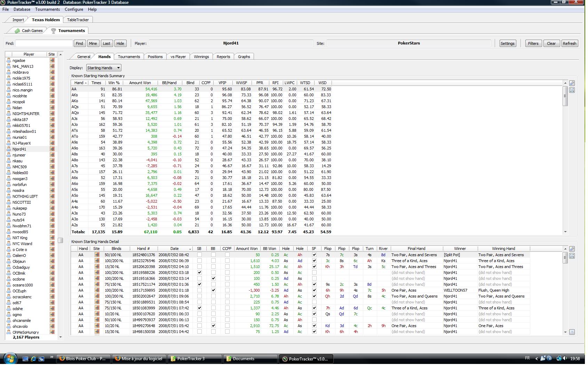
Task: Open the Display Starting Hands dropdown
Action: [x=104, y=68]
